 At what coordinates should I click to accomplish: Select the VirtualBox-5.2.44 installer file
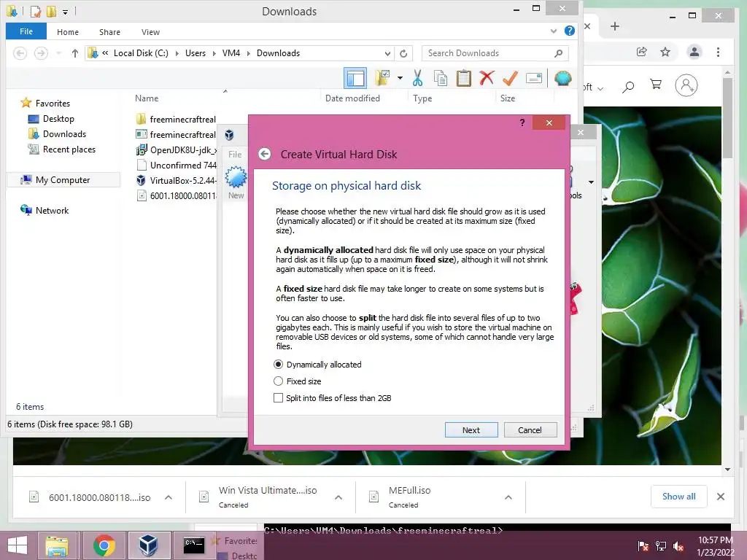coord(176,181)
